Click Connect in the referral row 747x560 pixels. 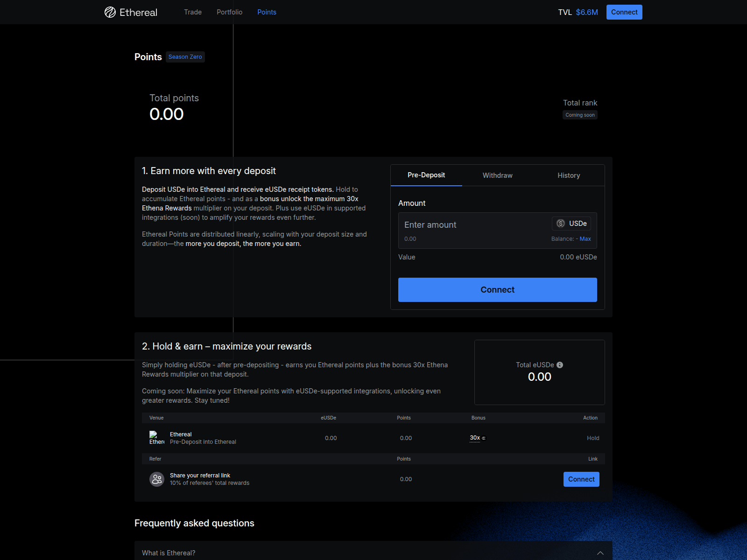(581, 479)
